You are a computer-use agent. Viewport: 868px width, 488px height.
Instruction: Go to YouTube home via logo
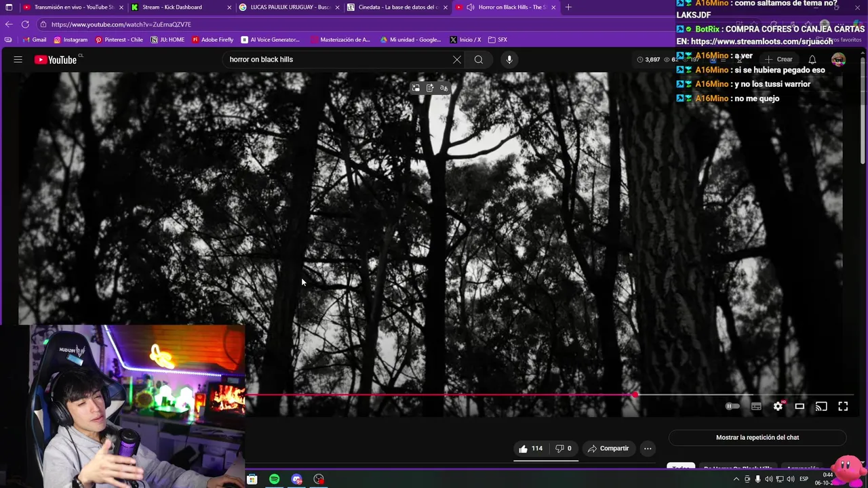tap(56, 60)
